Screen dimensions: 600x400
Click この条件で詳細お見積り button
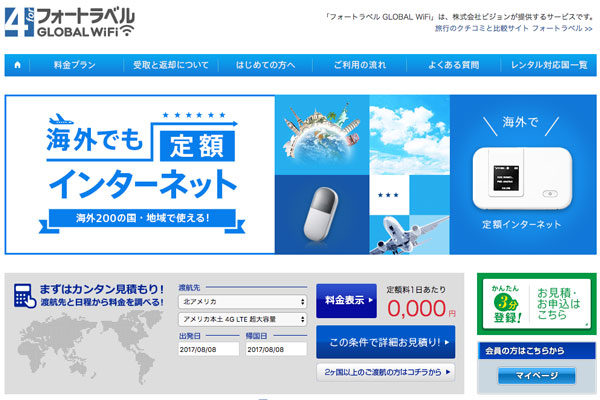[386, 342]
